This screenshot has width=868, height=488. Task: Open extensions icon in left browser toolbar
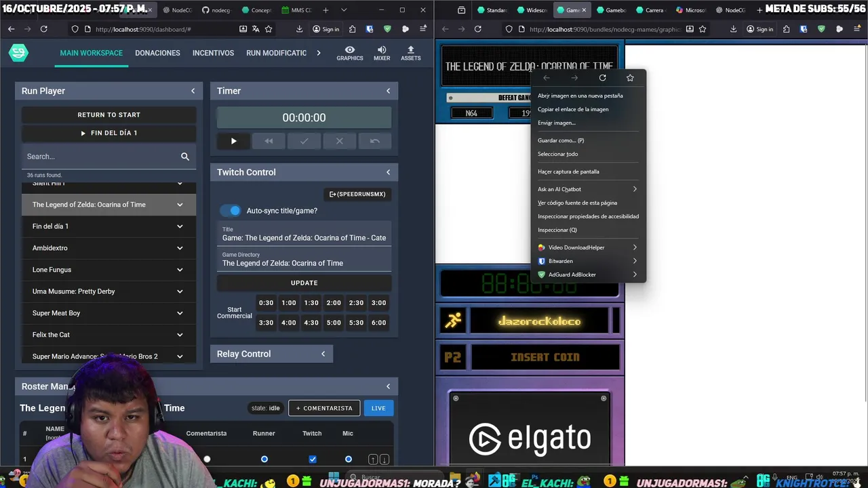[x=352, y=29]
